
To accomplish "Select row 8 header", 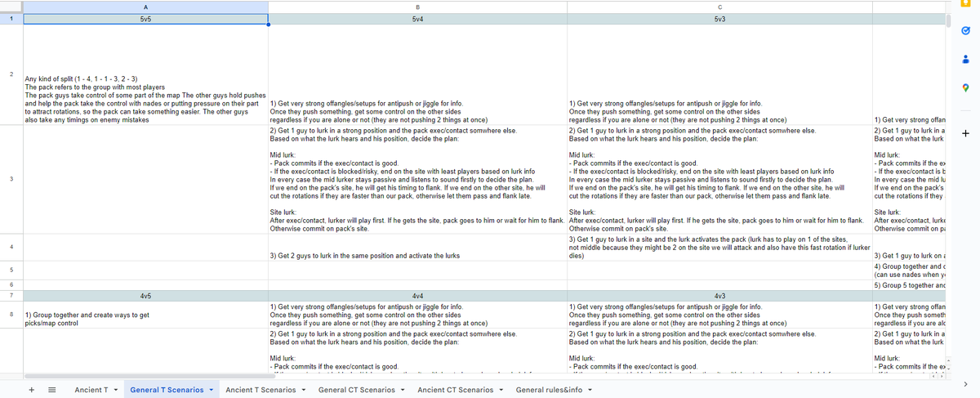I will coord(11,315).
